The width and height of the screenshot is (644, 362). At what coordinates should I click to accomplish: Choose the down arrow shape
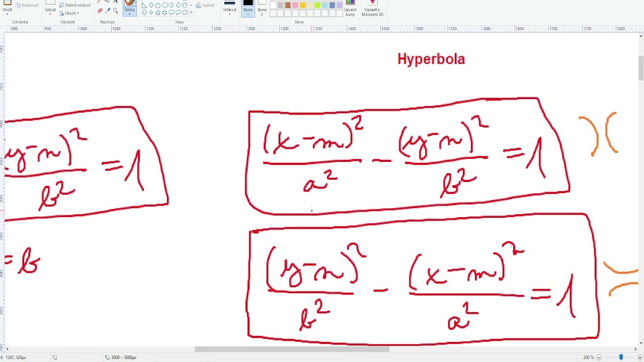click(144, 13)
